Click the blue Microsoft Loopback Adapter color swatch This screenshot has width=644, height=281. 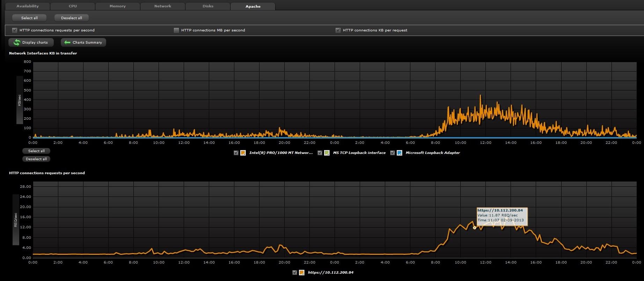(400, 153)
